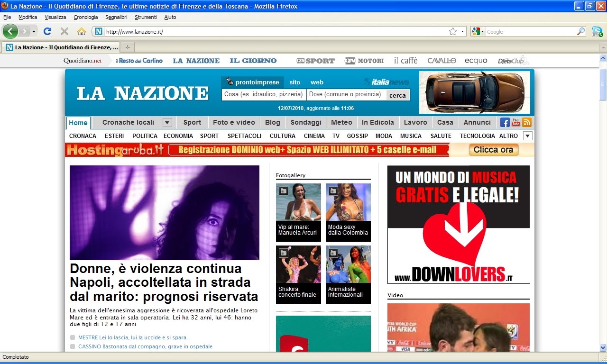Open CASSINO Bastonata dal compagno link

pyautogui.click(x=145, y=346)
